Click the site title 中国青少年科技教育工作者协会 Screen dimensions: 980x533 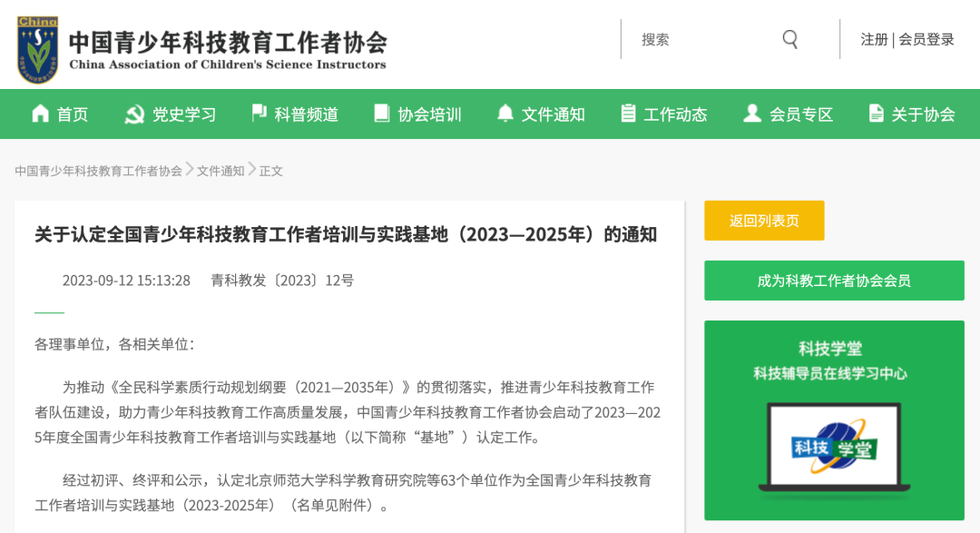click(x=228, y=43)
